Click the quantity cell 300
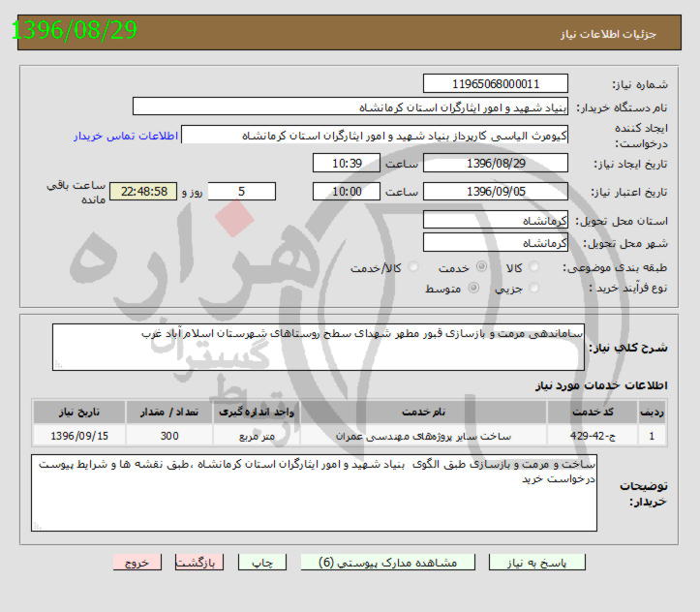The height and width of the screenshot is (612, 700). pyautogui.click(x=169, y=436)
